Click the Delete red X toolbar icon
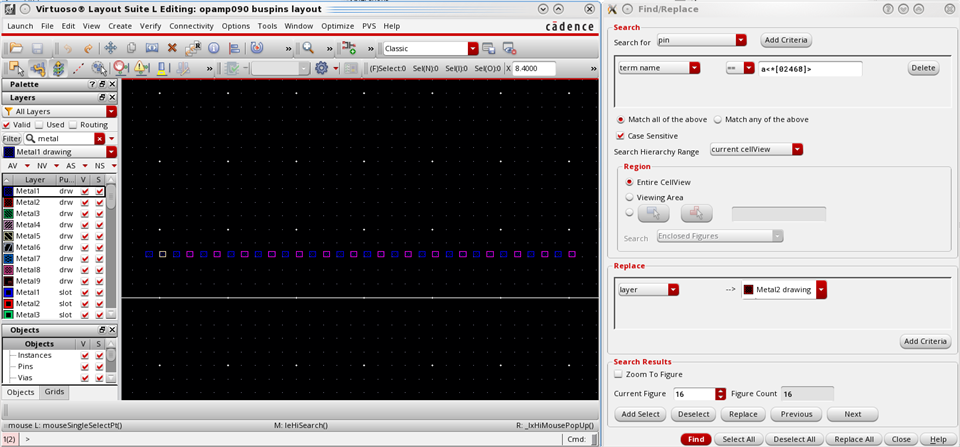Image resolution: width=960 pixels, height=447 pixels. click(x=172, y=48)
